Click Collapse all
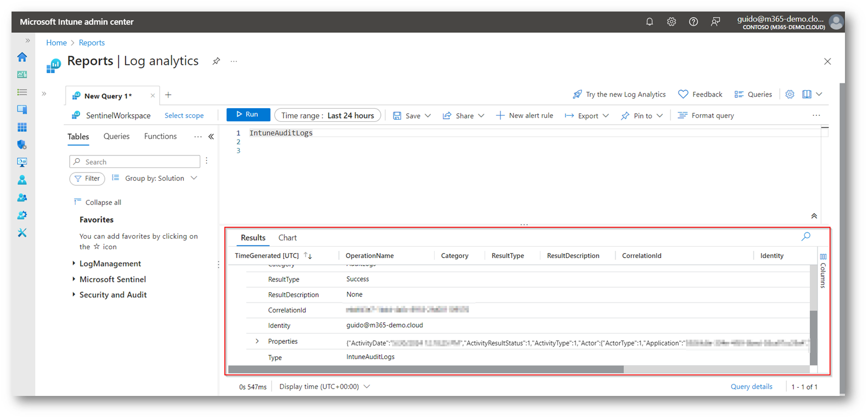 tap(98, 203)
